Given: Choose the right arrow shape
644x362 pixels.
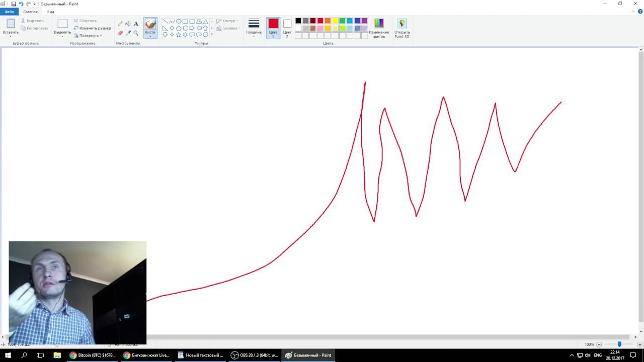Looking at the screenshot, I should 192,28.
